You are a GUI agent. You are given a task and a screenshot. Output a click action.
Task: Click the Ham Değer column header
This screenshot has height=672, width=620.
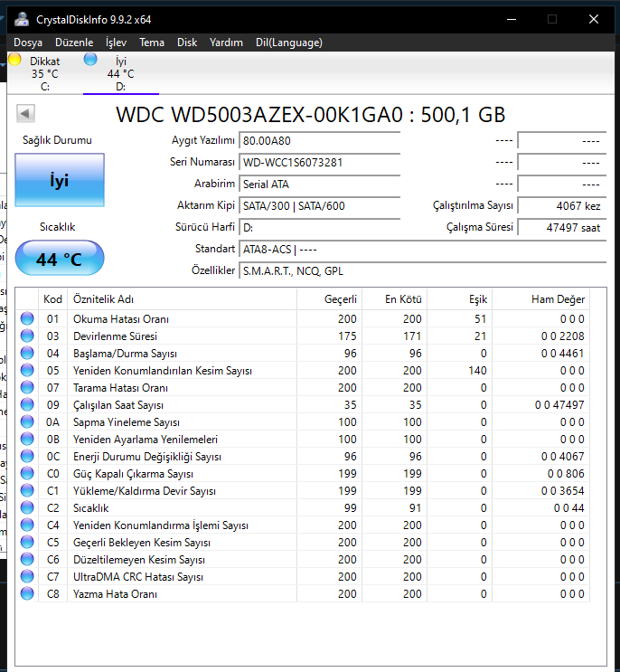point(540,299)
